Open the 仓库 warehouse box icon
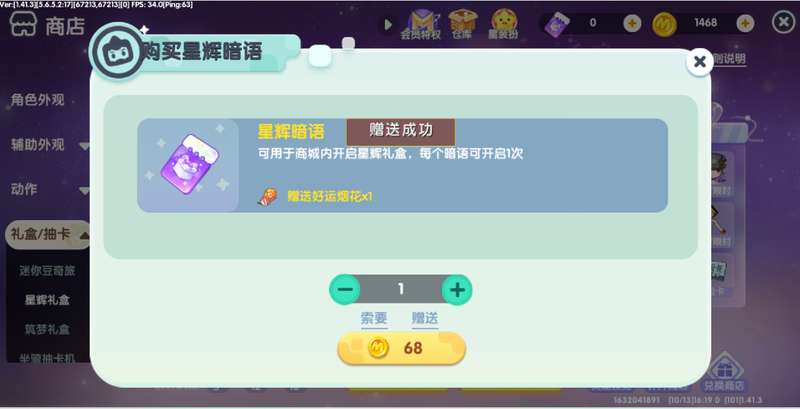Image resolution: width=800 pixels, height=409 pixels. (x=462, y=24)
